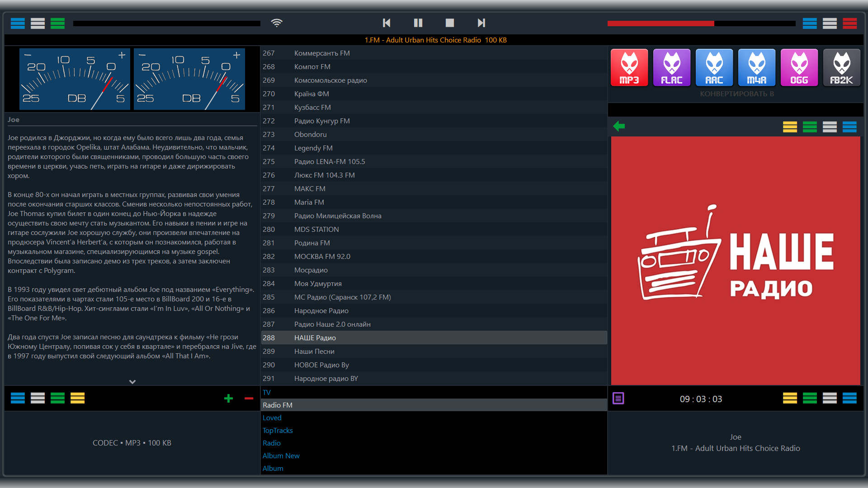Select station Наши Песни

pyautogui.click(x=314, y=352)
